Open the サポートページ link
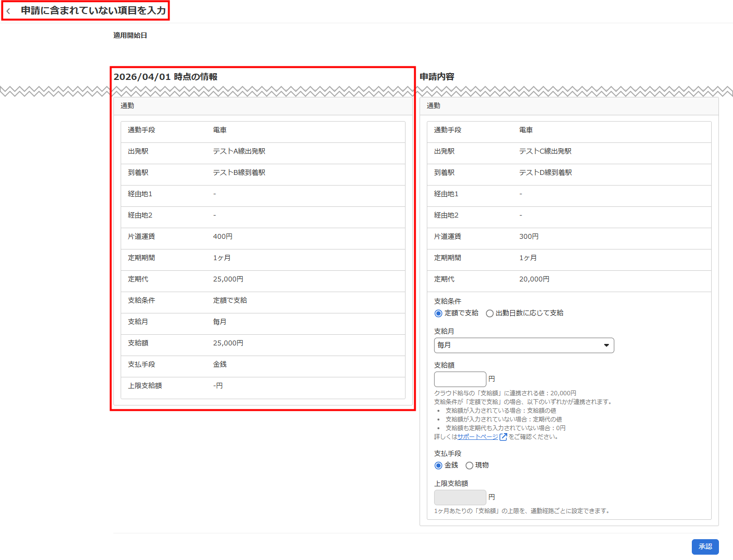 click(x=477, y=437)
